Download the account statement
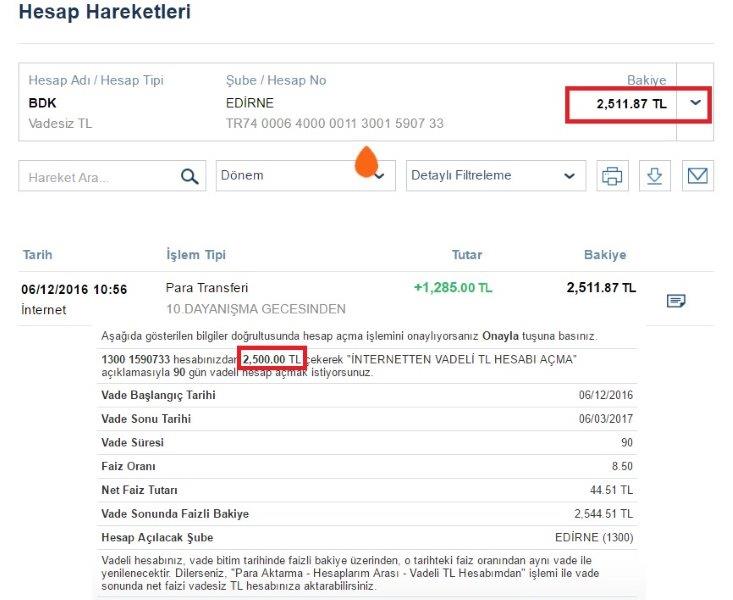This screenshot has width=733, height=600. tap(654, 176)
